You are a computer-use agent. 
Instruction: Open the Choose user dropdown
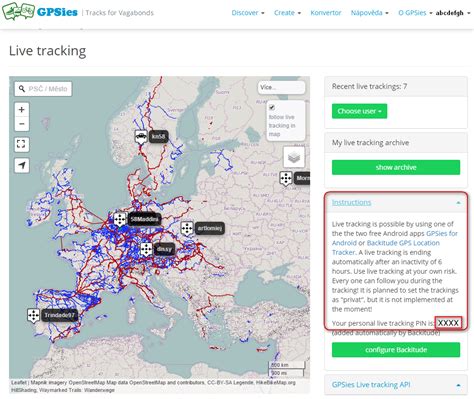tap(359, 111)
